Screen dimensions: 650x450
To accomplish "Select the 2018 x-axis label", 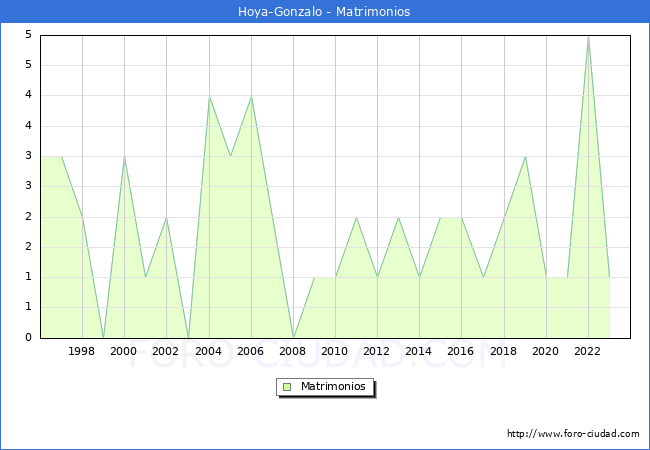I will (504, 351).
